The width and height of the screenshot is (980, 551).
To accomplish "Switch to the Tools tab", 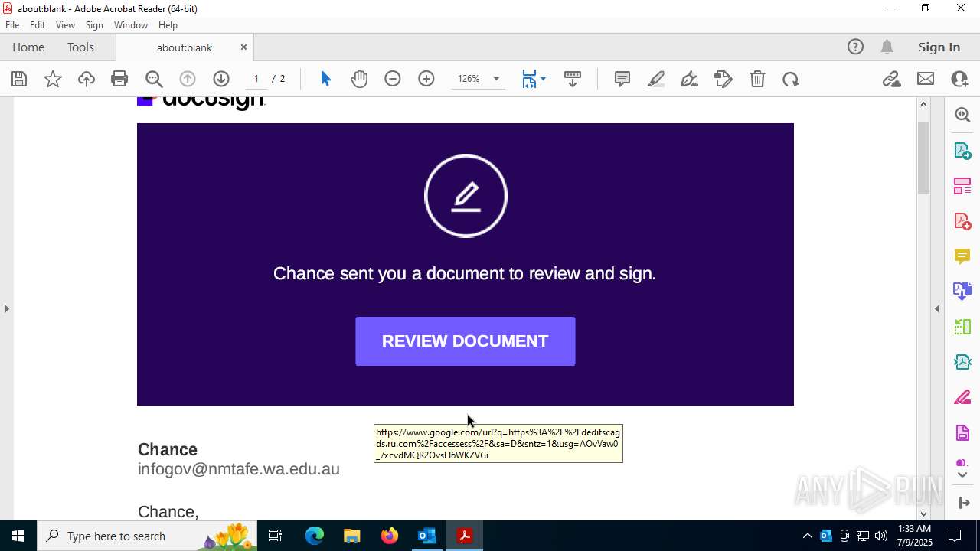I will pos(80,47).
